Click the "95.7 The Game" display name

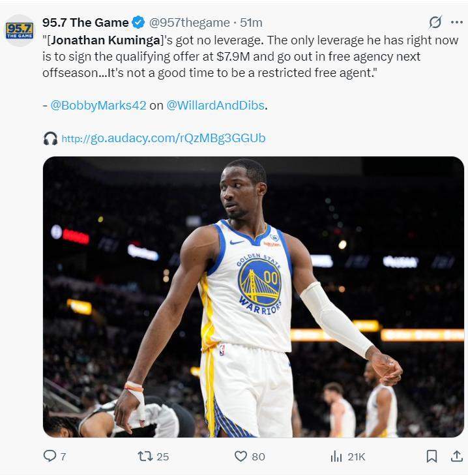pyautogui.click(x=85, y=23)
